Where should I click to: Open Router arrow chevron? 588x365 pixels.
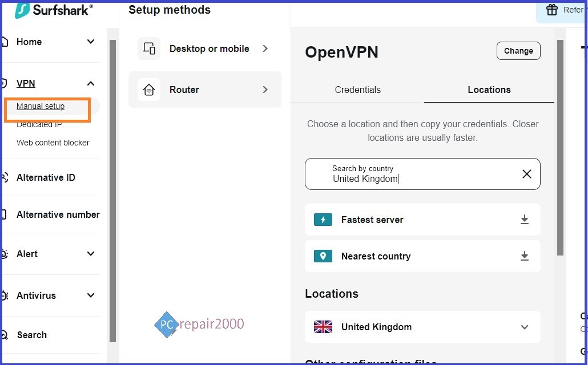click(265, 90)
